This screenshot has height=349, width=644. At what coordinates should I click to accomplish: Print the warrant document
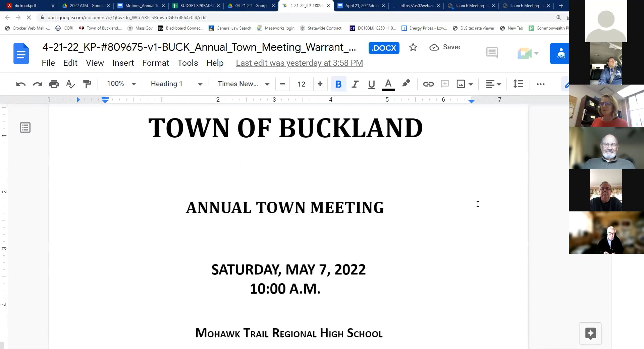pos(54,84)
